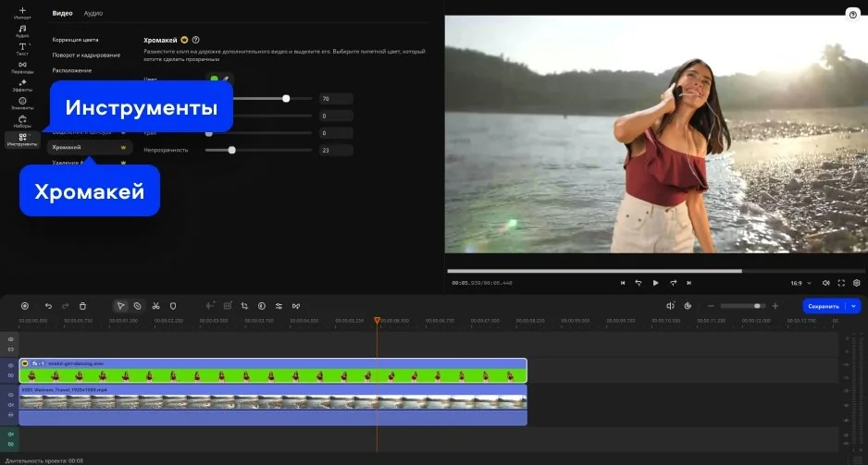Select the mixkit-girl-dancing.mov clip
868x465 pixels.
(x=273, y=371)
